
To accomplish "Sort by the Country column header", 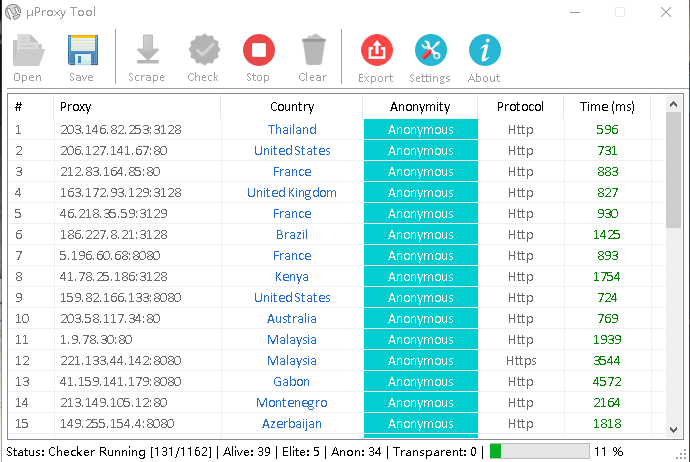I will (292, 107).
